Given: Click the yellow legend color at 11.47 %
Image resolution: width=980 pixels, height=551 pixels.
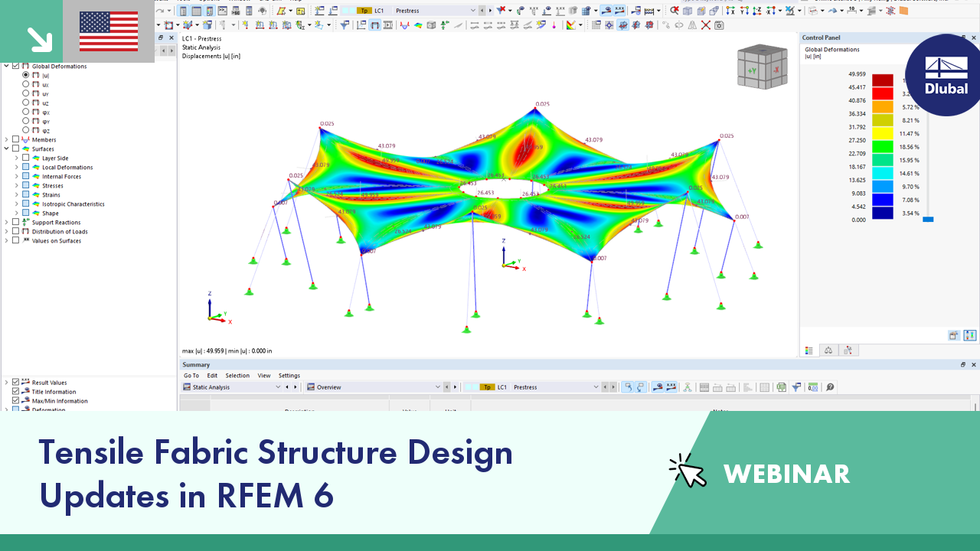Looking at the screenshot, I should pos(883,134).
